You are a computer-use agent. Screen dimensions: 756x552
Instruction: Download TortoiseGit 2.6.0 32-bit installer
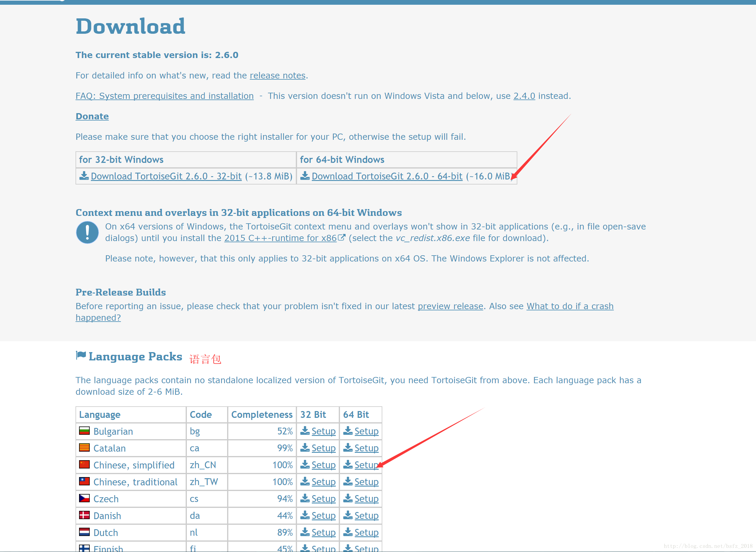coord(166,176)
